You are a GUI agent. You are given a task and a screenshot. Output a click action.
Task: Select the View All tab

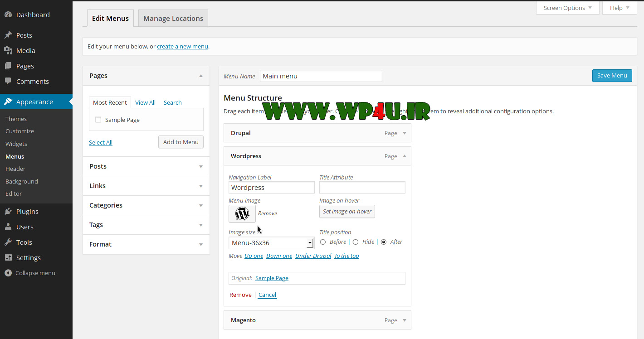pos(145,102)
